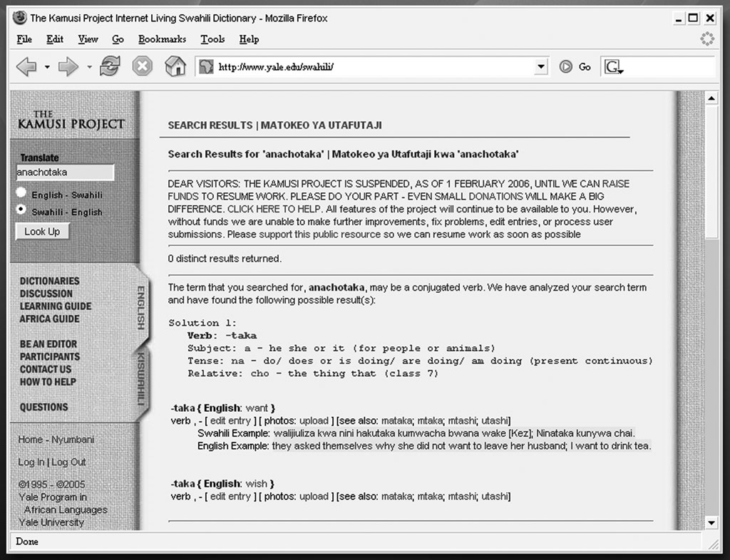730x560 pixels.
Task: Click the Look Up button
Action: click(x=42, y=231)
